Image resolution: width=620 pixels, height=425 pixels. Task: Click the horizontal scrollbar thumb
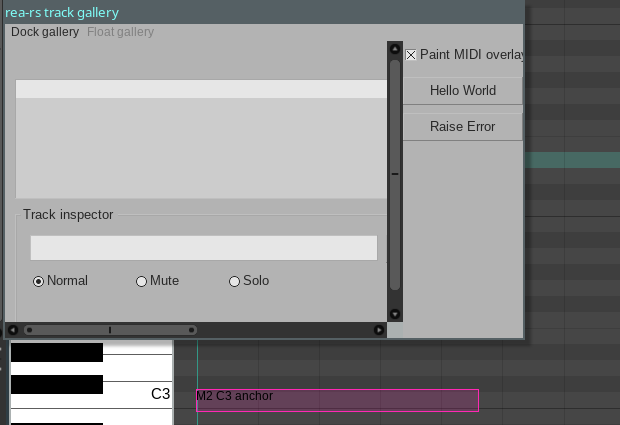[110, 330]
